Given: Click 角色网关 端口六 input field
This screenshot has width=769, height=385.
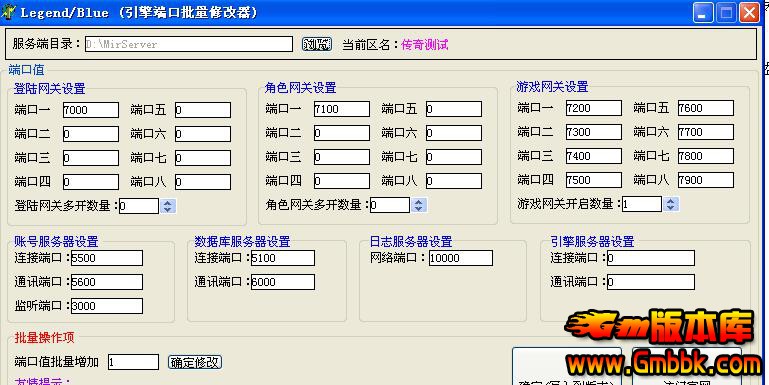Looking at the screenshot, I should pos(454,133).
